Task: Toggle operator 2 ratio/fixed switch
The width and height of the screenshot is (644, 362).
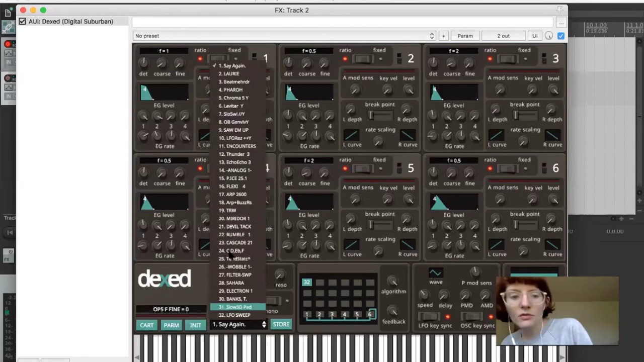Action: [362, 59]
